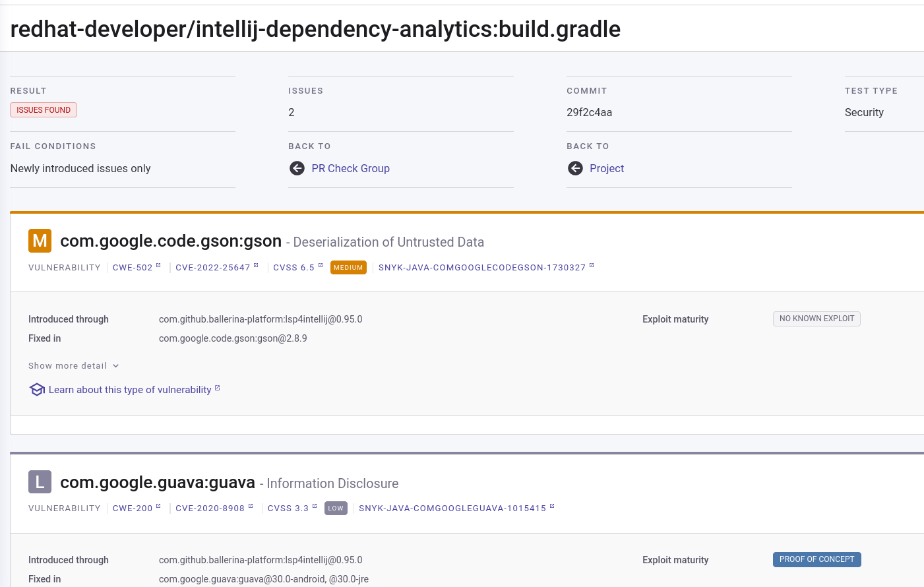Viewport: 924px width, 587px height.
Task: Click external link icon next to CWE-502
Action: click(158, 266)
